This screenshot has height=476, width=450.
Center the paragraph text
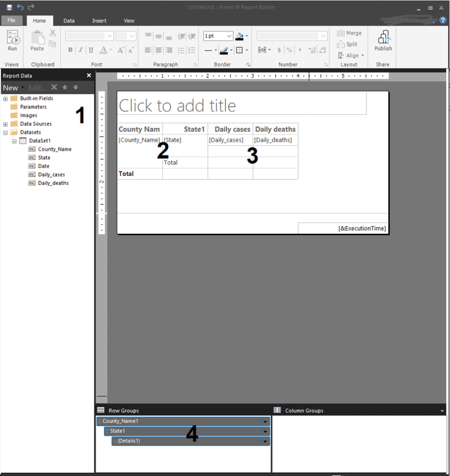(x=158, y=50)
